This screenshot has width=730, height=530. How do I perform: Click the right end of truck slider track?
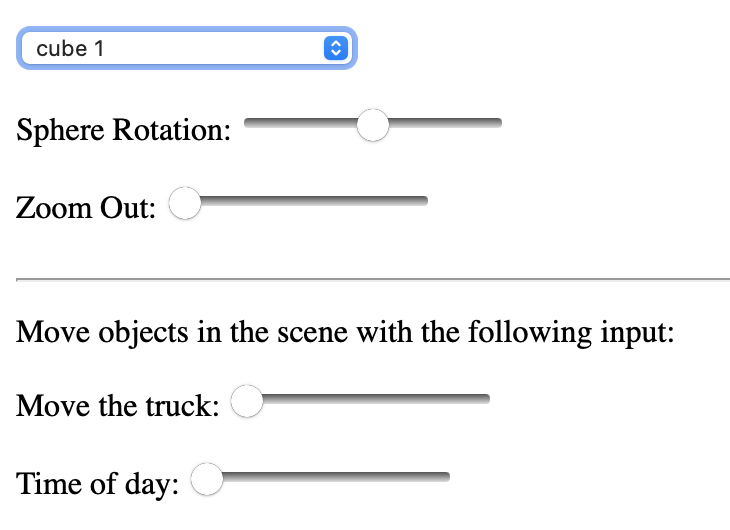[485, 400]
